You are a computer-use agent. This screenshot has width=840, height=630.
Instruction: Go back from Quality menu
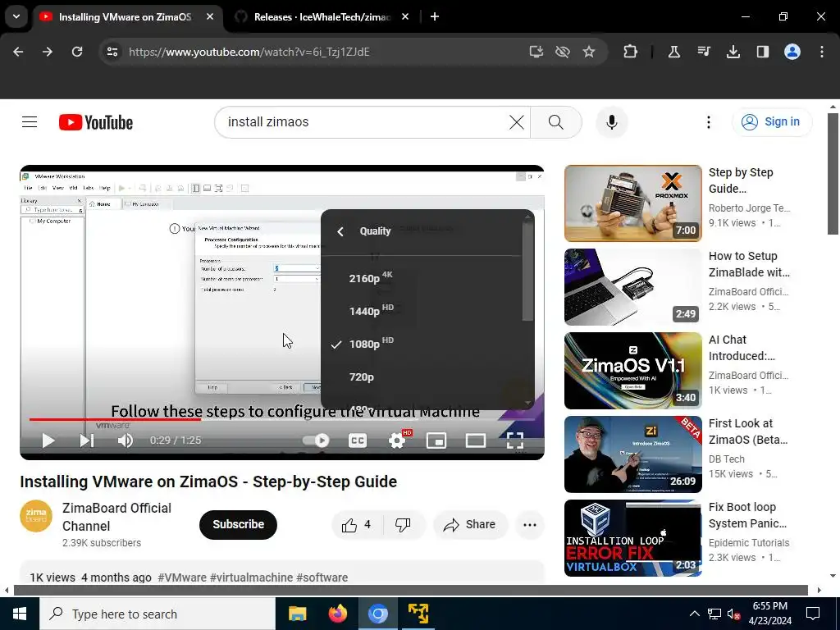[x=340, y=231]
